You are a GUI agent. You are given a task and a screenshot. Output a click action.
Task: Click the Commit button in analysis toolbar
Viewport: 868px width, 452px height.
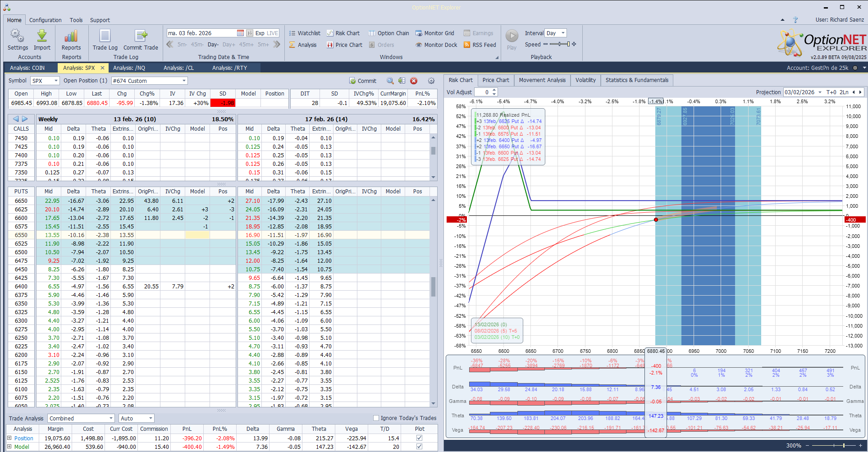pyautogui.click(x=363, y=81)
